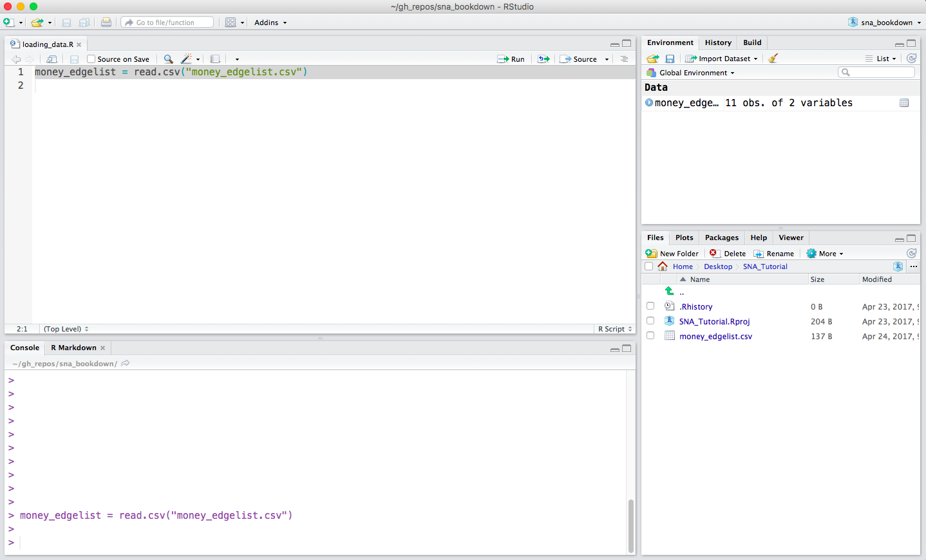The height and width of the screenshot is (560, 926).
Task: Click the compile report notebook icon
Action: pos(215,59)
